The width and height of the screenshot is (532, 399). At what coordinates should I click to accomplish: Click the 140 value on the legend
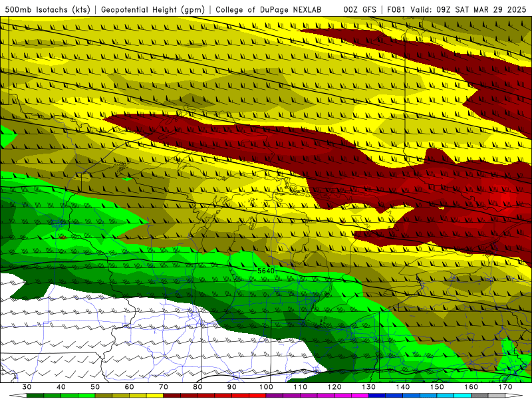(403, 387)
